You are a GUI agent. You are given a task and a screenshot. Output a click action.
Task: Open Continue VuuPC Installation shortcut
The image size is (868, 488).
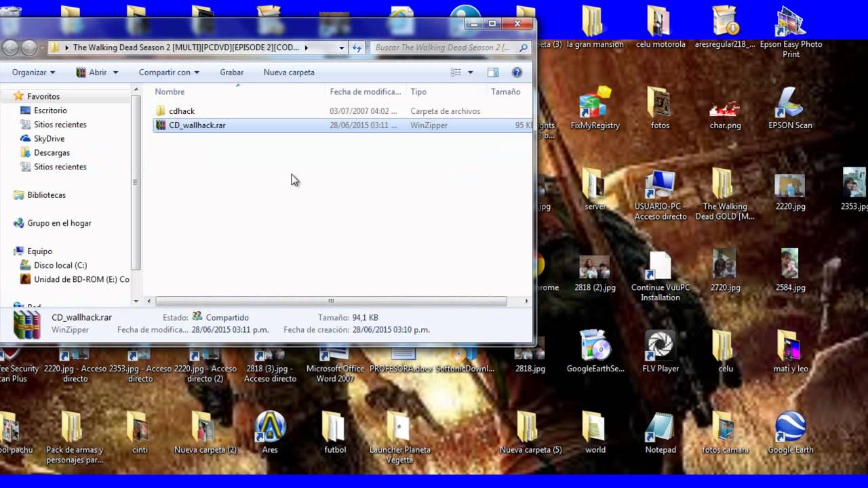tap(660, 277)
